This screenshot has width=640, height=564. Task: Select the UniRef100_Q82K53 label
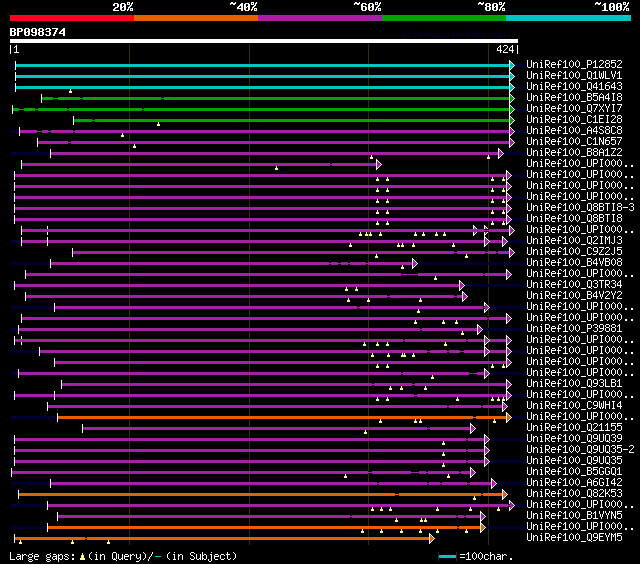[x=574, y=494]
